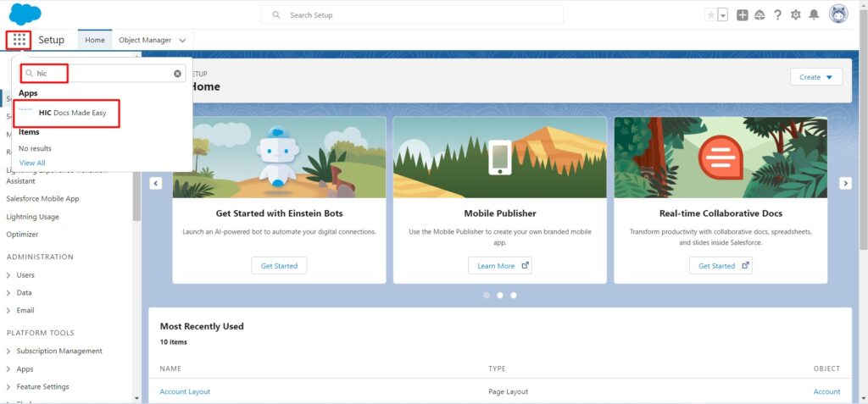The width and height of the screenshot is (868, 404).
Task: Open the Account Layout link
Action: pos(185,392)
